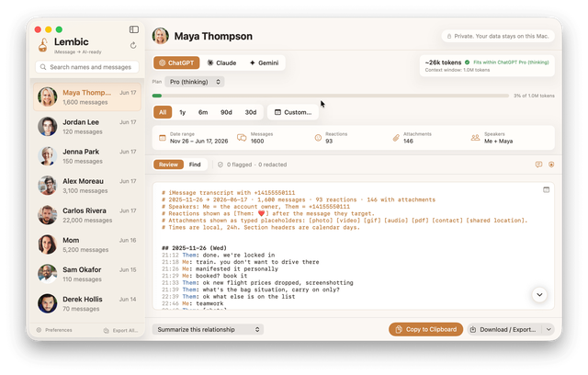Click the token usage progress bar
Viewport: 588px width, 375px height.
pyautogui.click(x=331, y=96)
